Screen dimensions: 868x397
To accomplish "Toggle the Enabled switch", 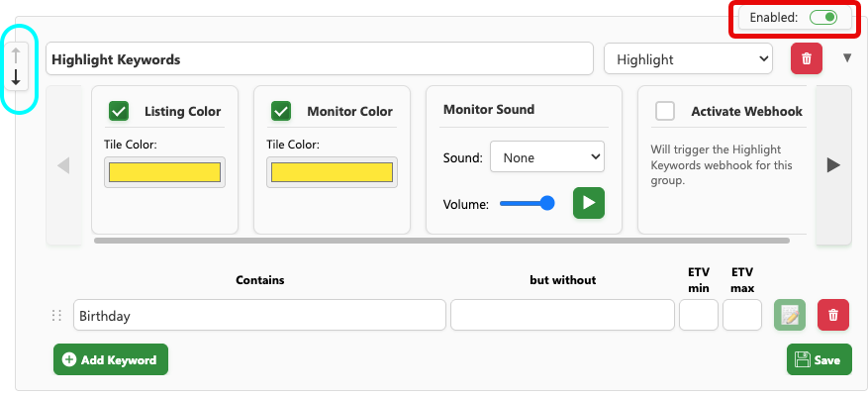I will tap(822, 17).
